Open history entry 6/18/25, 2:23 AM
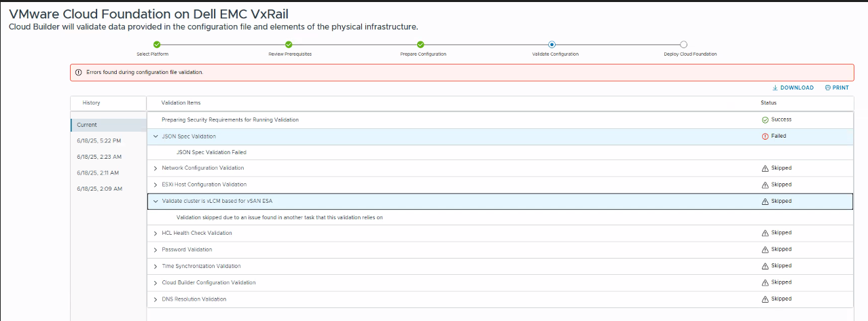Screen dimensions: 868x321 [x=98, y=157]
